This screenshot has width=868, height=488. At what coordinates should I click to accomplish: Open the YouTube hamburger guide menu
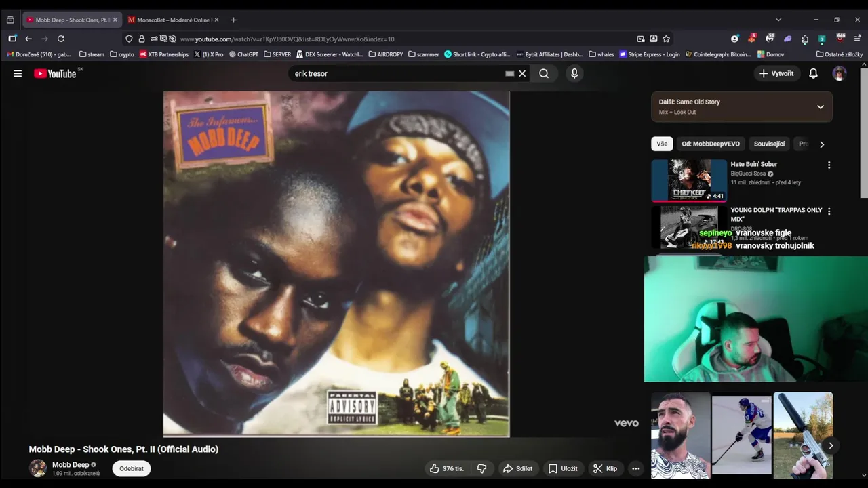coord(18,73)
